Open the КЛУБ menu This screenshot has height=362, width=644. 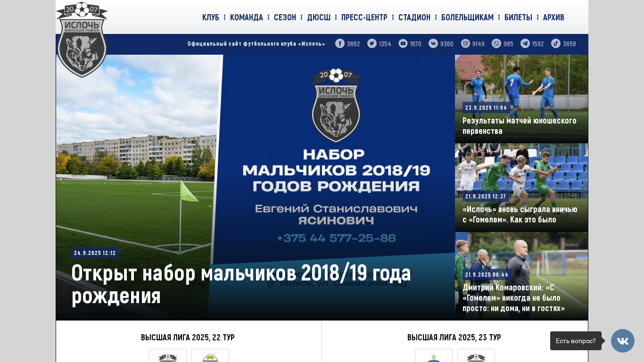[211, 17]
